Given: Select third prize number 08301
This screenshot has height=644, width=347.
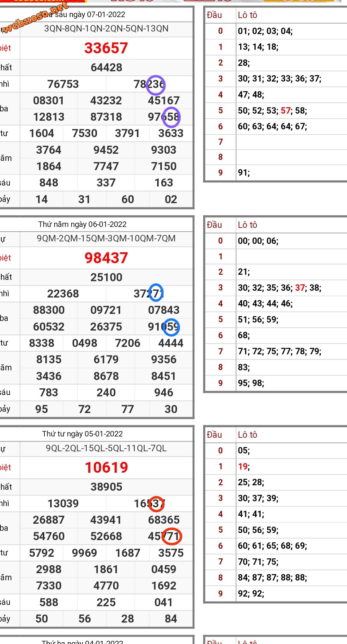Looking at the screenshot, I should point(49,100).
